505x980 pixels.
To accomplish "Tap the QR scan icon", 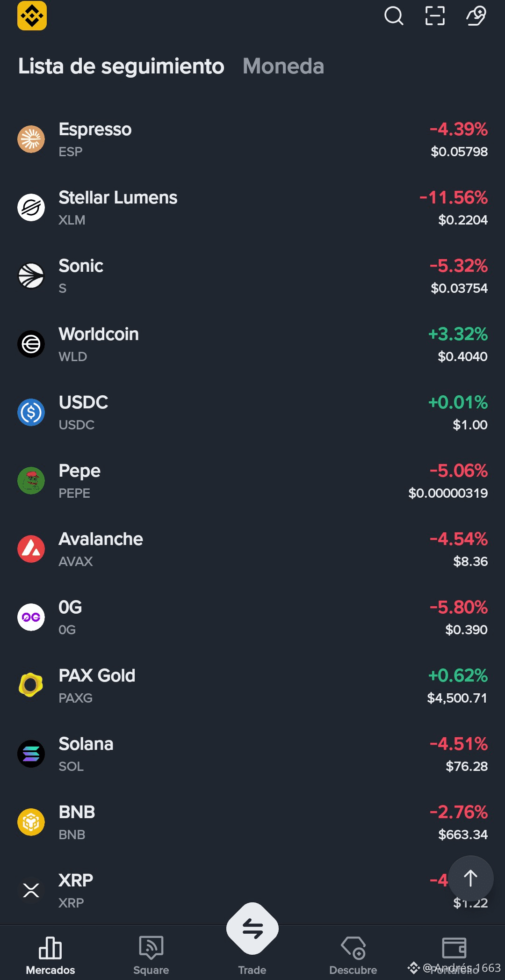I will pyautogui.click(x=435, y=16).
